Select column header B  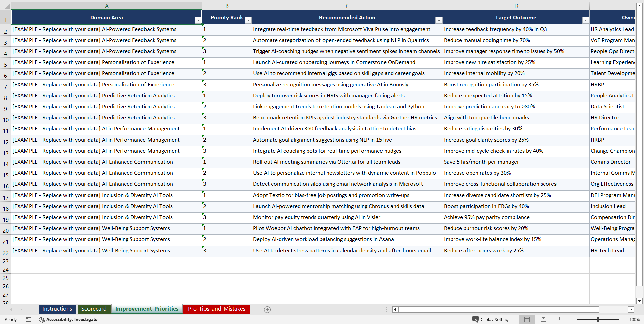point(227,5)
